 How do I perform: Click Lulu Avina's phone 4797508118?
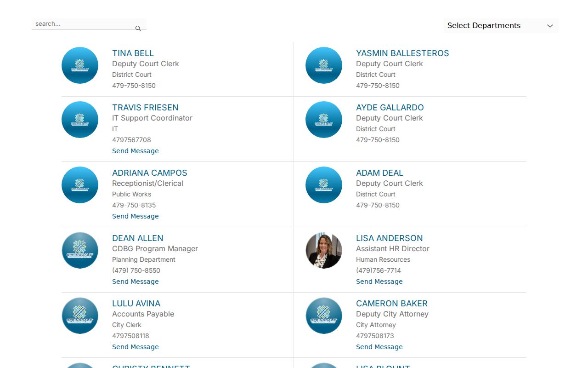(130, 336)
